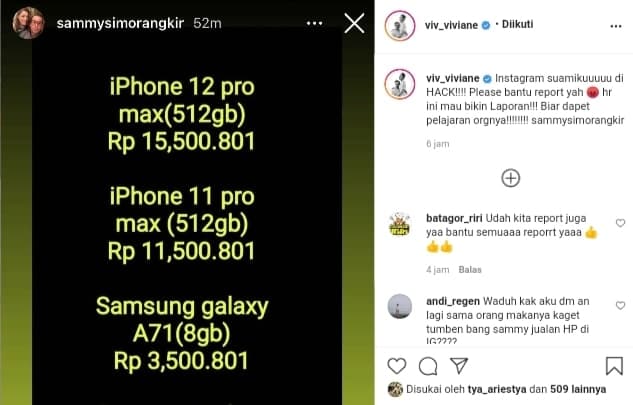Open batagor_riri's avatar

[x=400, y=224]
